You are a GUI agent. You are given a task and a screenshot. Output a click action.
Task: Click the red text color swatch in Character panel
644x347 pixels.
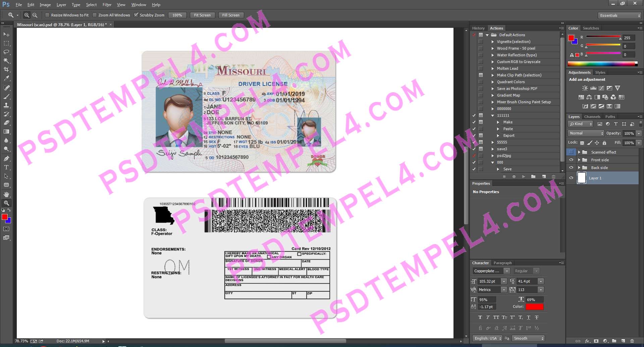pos(534,307)
